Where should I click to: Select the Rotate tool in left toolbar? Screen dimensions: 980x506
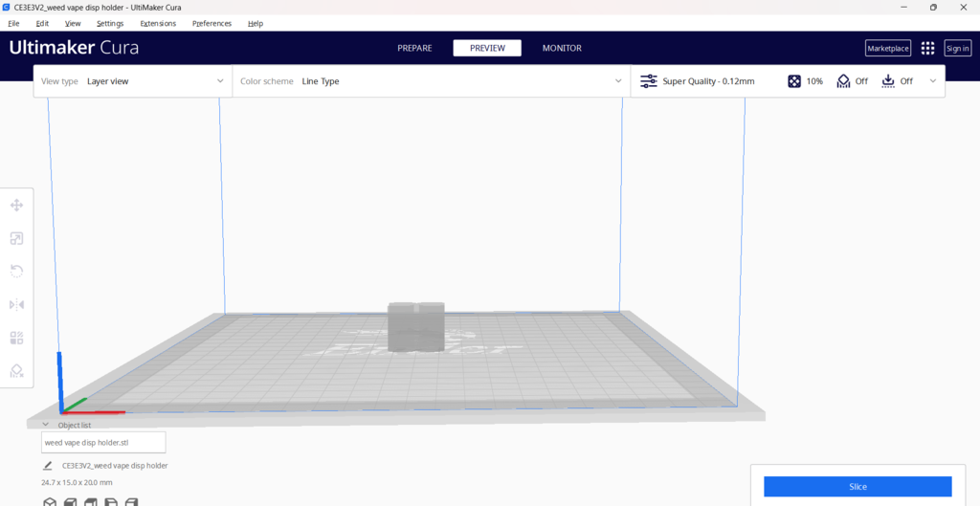tap(16, 272)
